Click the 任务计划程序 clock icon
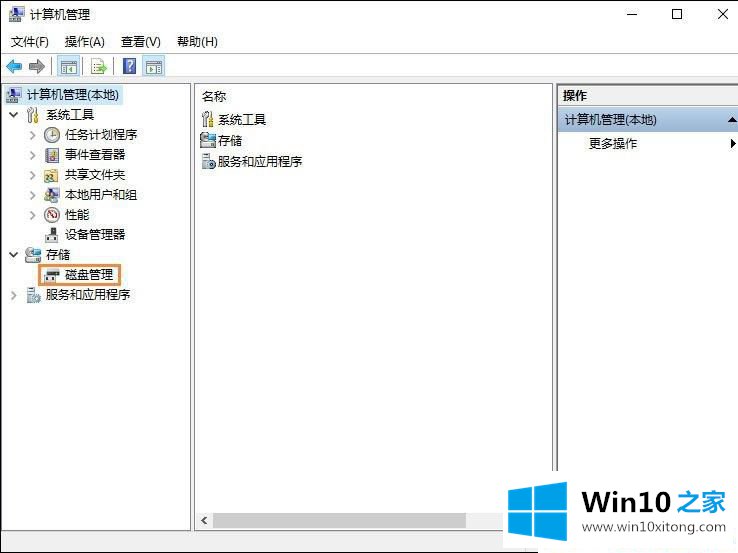738x553 pixels. (x=52, y=135)
